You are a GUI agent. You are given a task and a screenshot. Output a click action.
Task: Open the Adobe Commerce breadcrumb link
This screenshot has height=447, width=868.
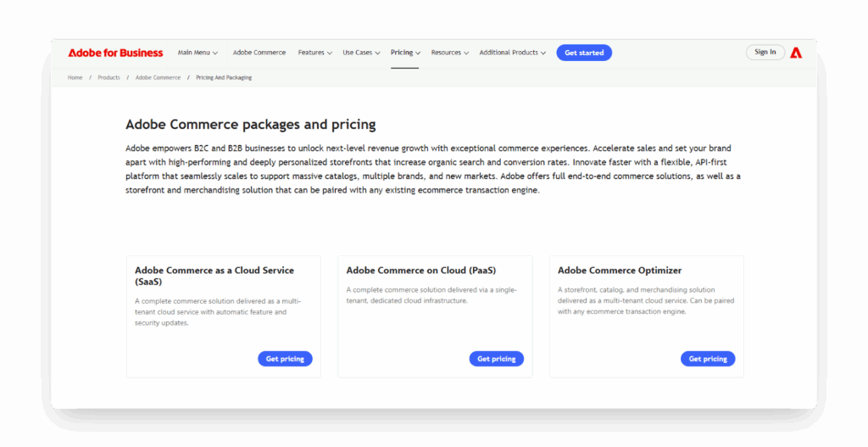[x=158, y=77]
